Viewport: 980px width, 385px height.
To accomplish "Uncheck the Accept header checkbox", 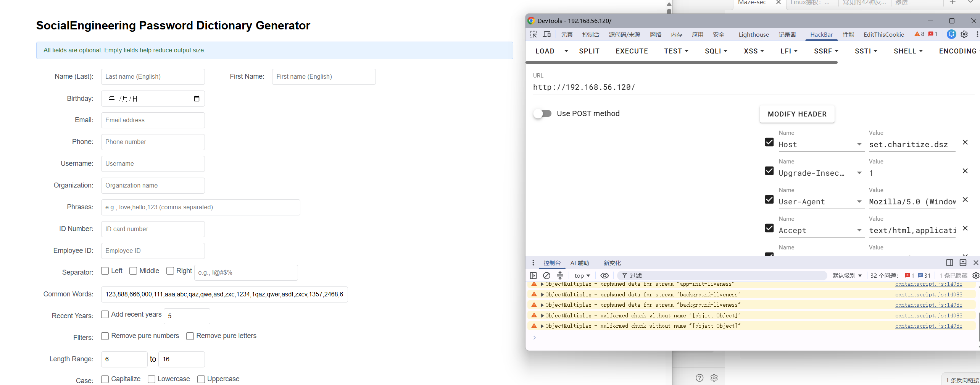I will point(769,228).
